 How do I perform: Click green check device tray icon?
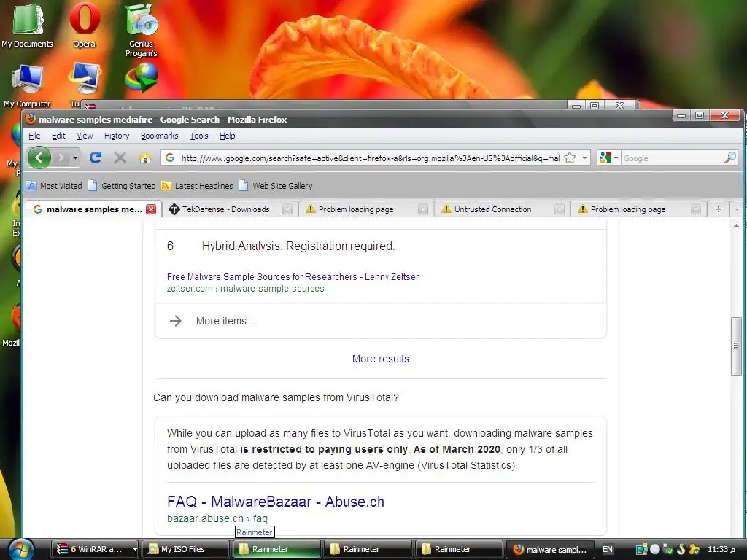[x=668, y=549]
